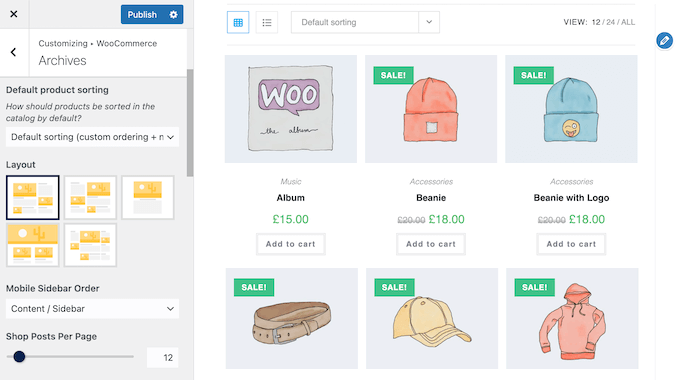Click the customizer panel scrollbar
Viewport: 680px width, 380px height.
(x=190, y=123)
